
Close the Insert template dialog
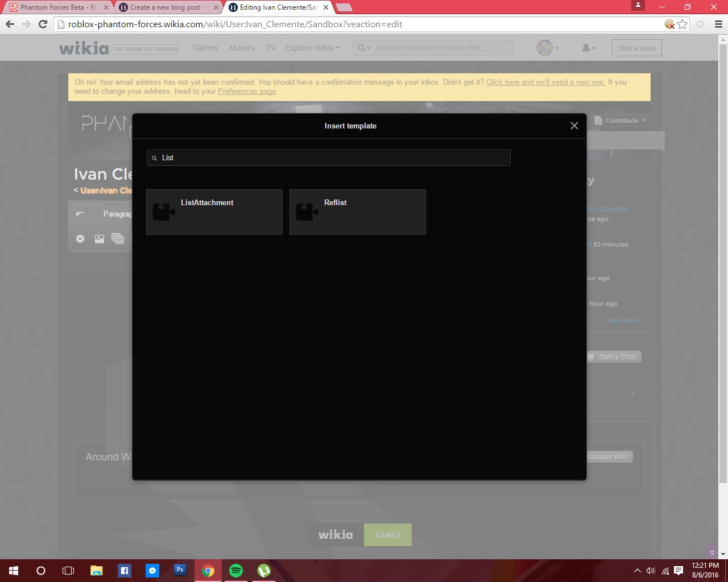click(x=574, y=126)
